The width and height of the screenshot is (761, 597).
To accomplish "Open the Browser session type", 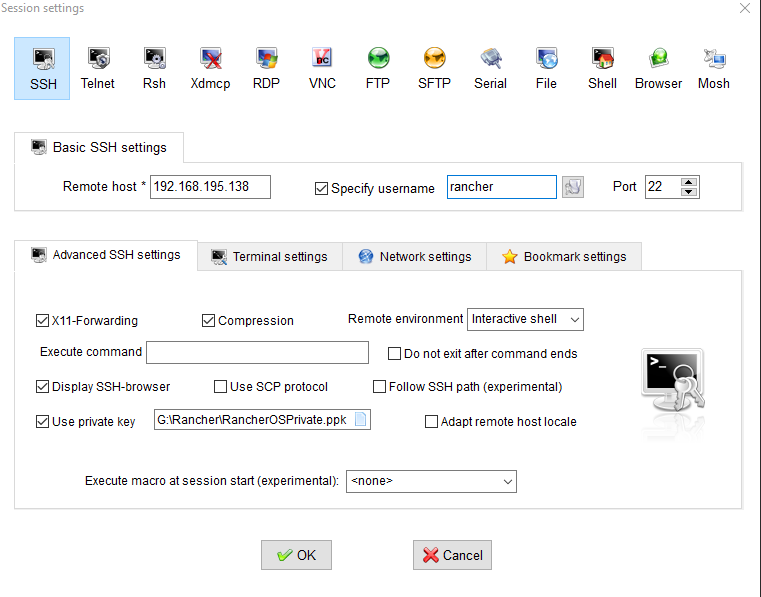I will click(x=659, y=68).
